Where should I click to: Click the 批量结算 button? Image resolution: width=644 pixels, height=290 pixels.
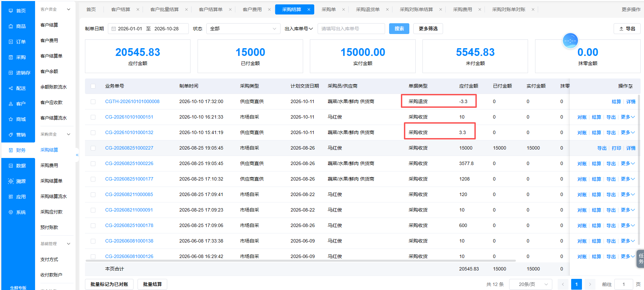tap(152, 284)
